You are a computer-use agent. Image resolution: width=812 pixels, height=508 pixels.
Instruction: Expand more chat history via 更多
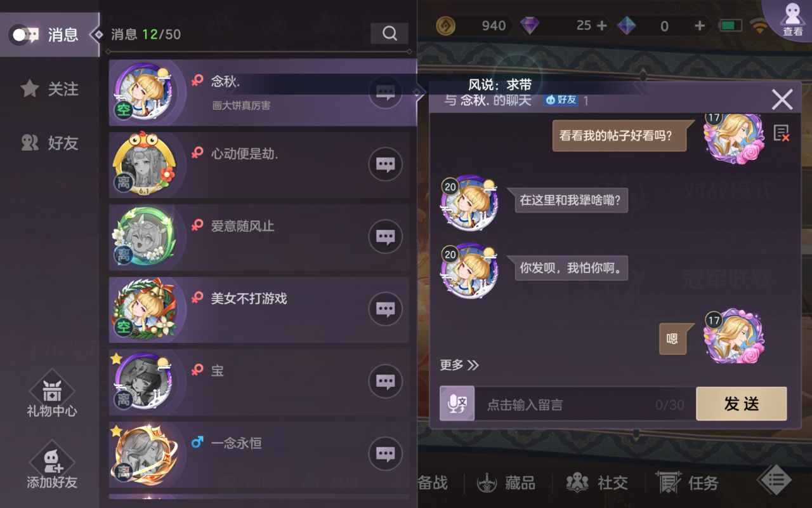pyautogui.click(x=459, y=365)
